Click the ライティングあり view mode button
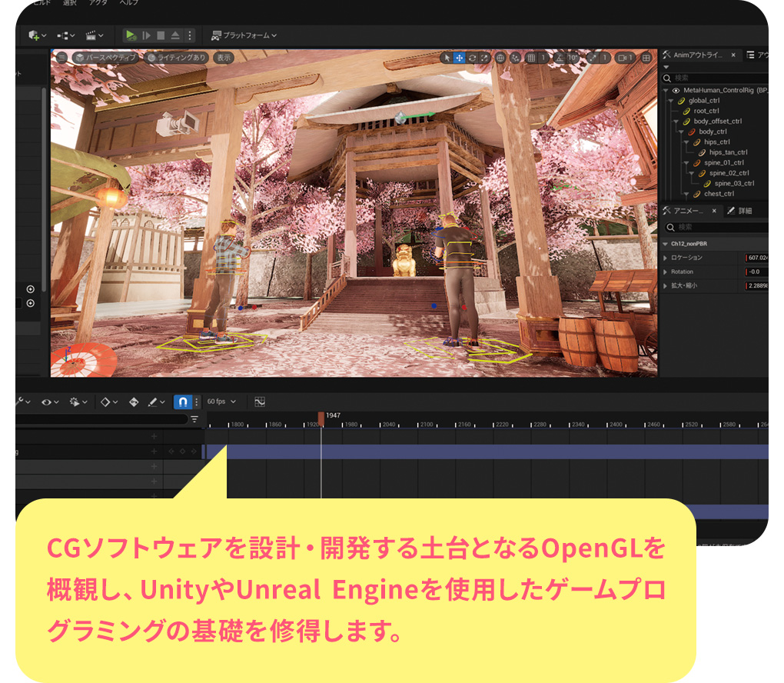The height and width of the screenshot is (683, 784). click(177, 58)
